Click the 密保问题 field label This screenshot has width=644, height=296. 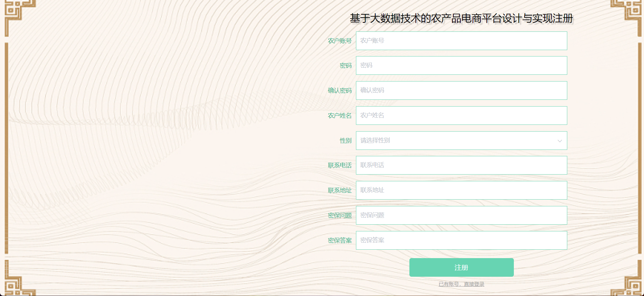click(x=340, y=215)
